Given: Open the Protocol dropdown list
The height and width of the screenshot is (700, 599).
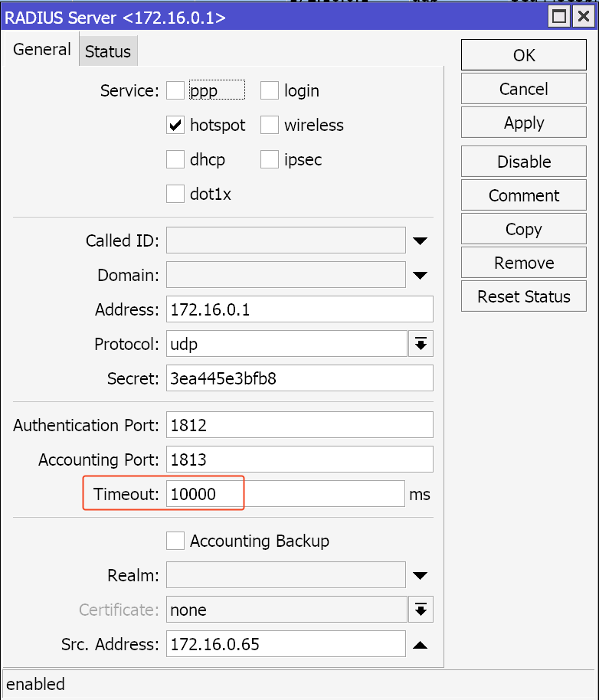Looking at the screenshot, I should tap(421, 344).
